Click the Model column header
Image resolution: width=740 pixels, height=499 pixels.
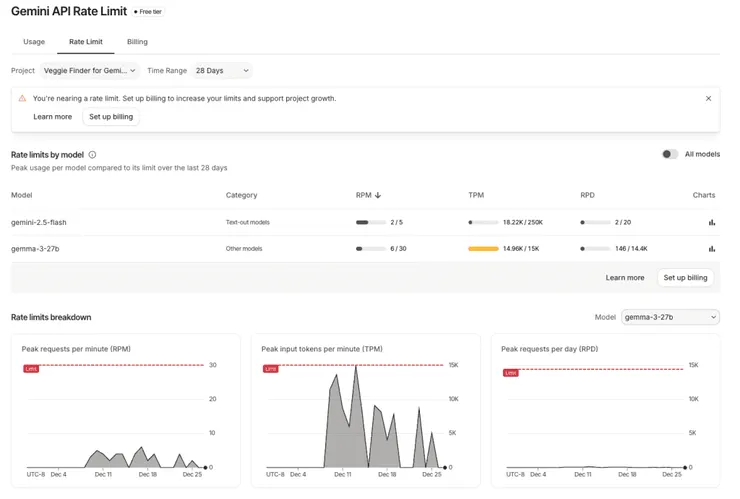(x=22, y=195)
